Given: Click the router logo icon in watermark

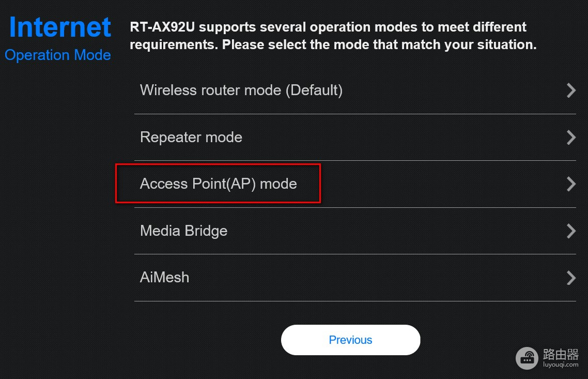Looking at the screenshot, I should point(527,358).
